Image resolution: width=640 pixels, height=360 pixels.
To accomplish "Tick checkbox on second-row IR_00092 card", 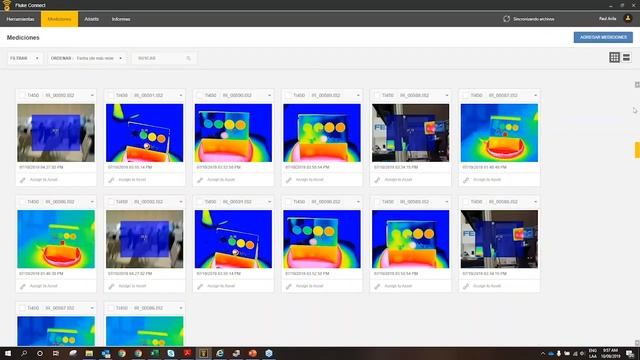I will pos(111,202).
